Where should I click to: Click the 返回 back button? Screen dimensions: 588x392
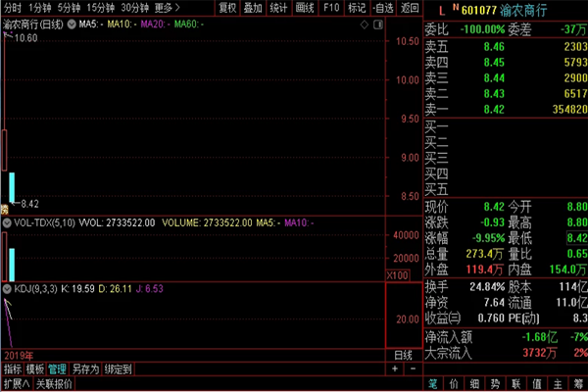410,8
